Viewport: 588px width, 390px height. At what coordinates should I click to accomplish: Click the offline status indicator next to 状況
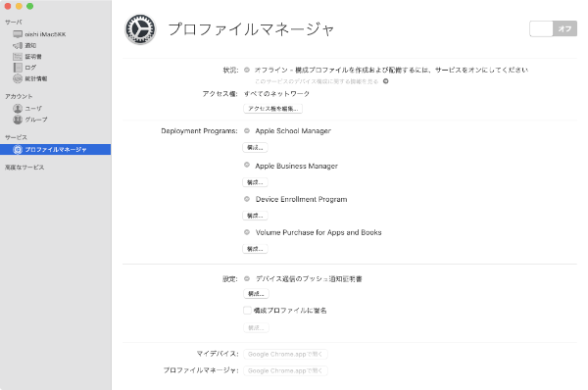tap(247, 70)
